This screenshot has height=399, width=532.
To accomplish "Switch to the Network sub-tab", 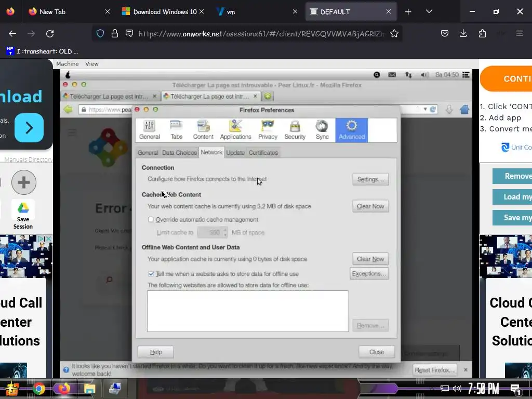I will point(211,152).
